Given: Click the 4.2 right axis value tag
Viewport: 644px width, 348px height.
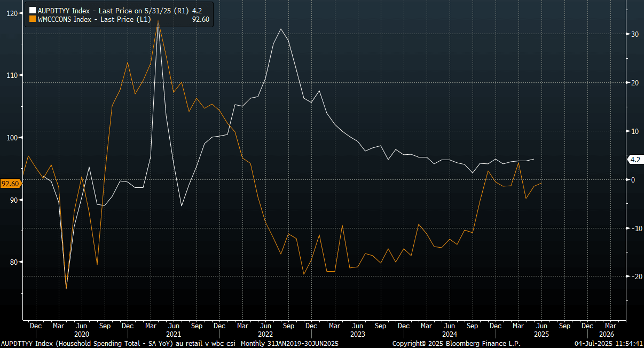Looking at the screenshot, I should click(635, 160).
